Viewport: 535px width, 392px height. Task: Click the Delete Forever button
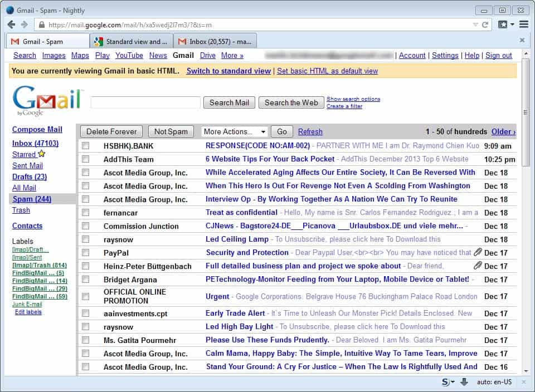111,131
